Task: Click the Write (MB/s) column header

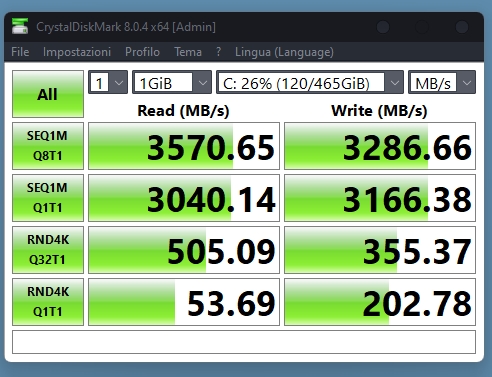Action: coord(379,111)
